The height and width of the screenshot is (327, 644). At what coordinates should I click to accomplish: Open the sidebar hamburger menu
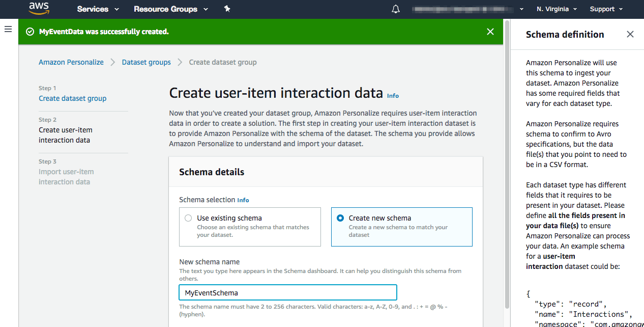coord(8,29)
